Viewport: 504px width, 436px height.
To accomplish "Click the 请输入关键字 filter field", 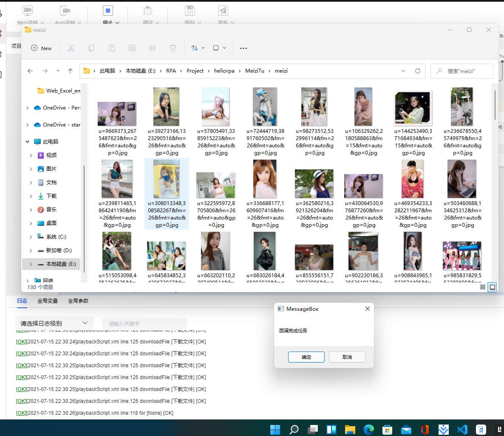I will (144, 323).
